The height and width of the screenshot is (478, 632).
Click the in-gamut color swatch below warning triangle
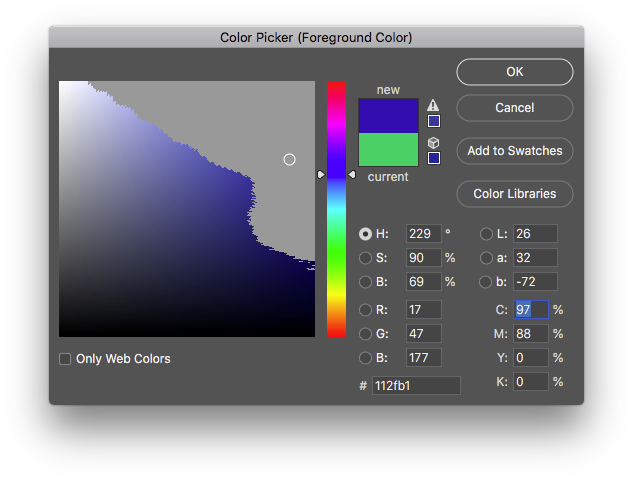tap(433, 121)
